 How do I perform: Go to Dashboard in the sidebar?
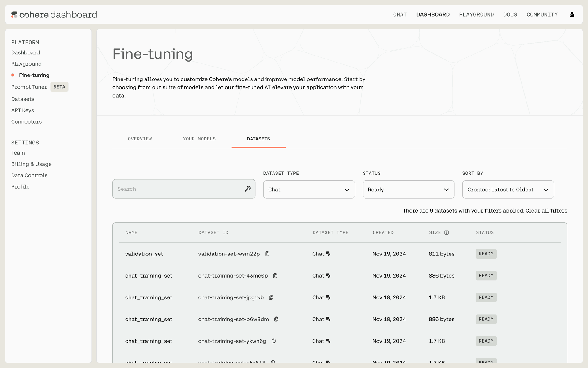coord(25,52)
